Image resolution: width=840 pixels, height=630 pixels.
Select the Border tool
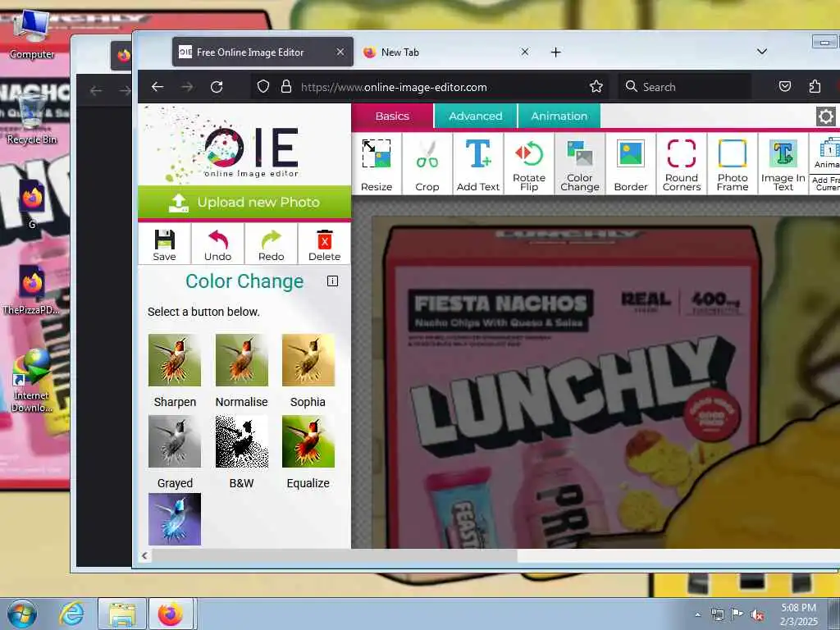coord(631,164)
